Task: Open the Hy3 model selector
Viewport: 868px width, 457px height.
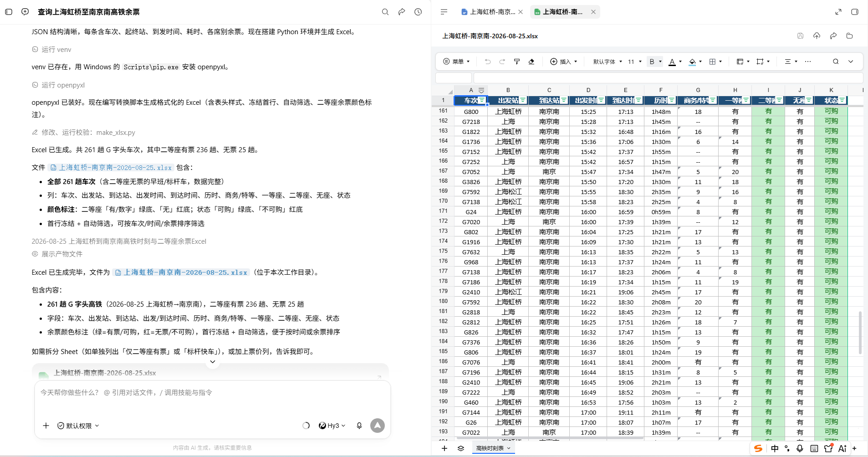Action: [x=332, y=426]
